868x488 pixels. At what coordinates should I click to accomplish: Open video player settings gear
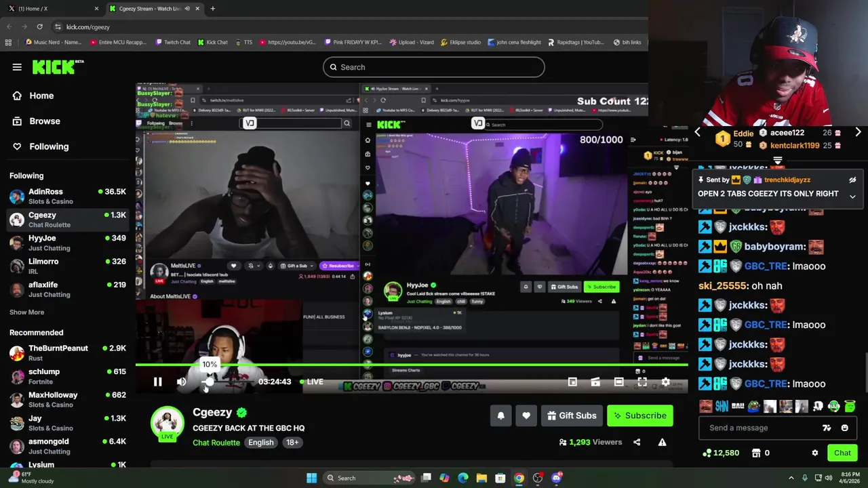tap(665, 382)
